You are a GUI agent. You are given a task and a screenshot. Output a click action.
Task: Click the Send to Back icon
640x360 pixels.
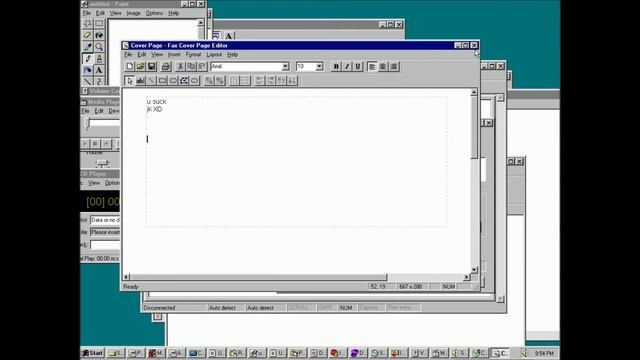click(220, 81)
